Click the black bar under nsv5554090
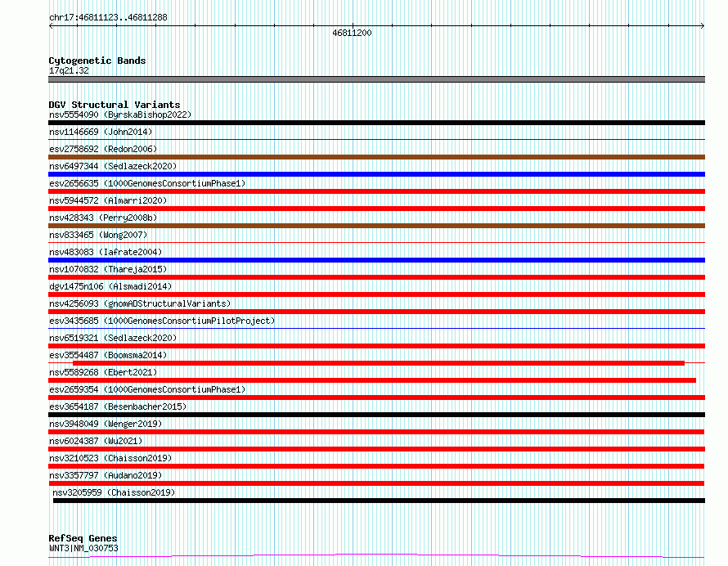728x566 pixels. [x=376, y=123]
